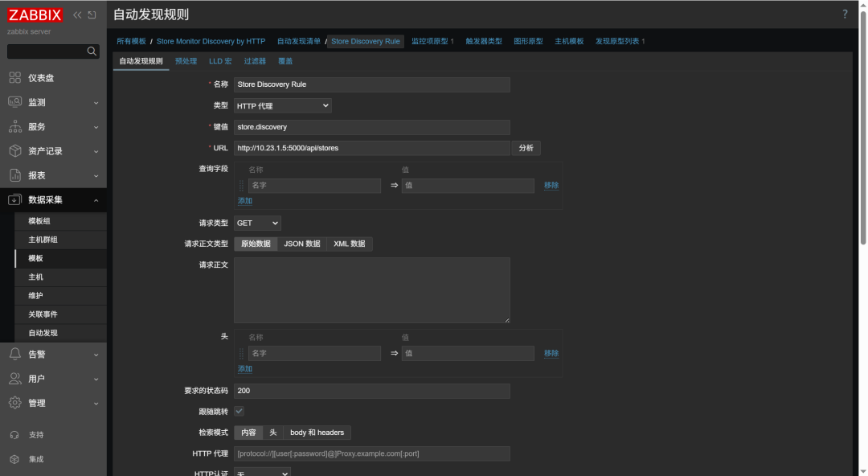
Task: Click the 用户 users icon
Action: tap(15, 379)
